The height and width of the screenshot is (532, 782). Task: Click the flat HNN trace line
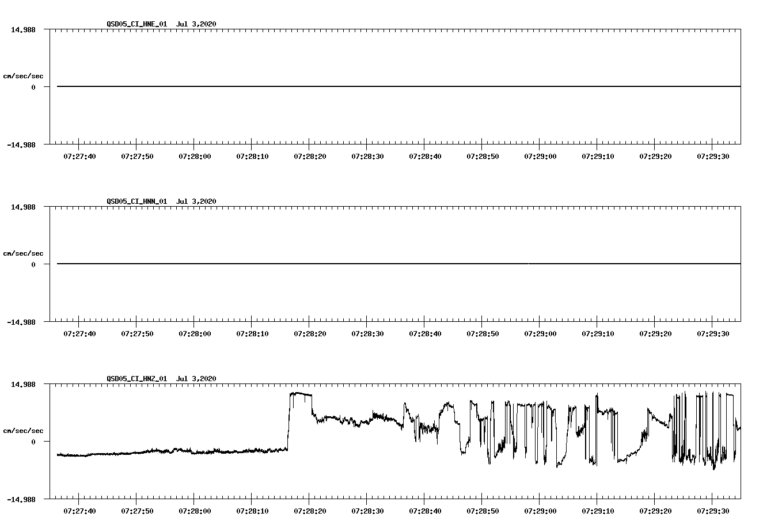(x=398, y=264)
